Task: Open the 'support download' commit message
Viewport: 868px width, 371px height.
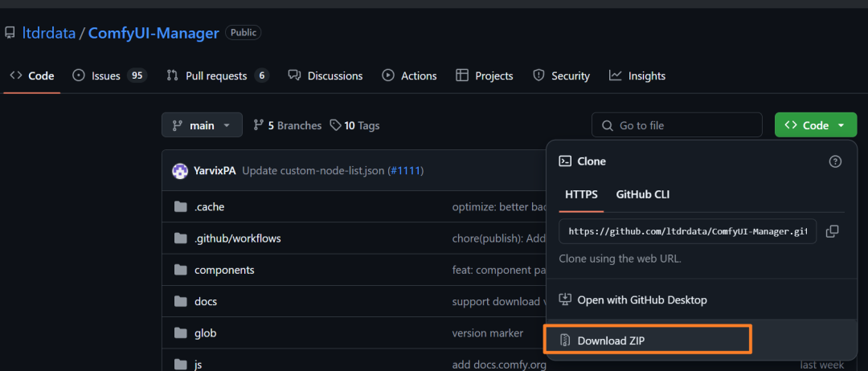Action: (499, 302)
